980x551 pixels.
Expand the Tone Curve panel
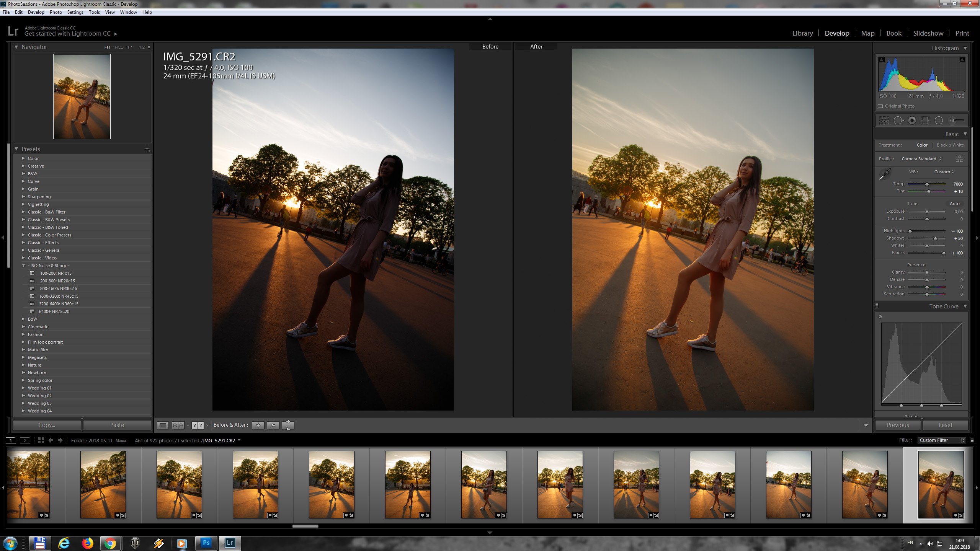click(x=965, y=307)
